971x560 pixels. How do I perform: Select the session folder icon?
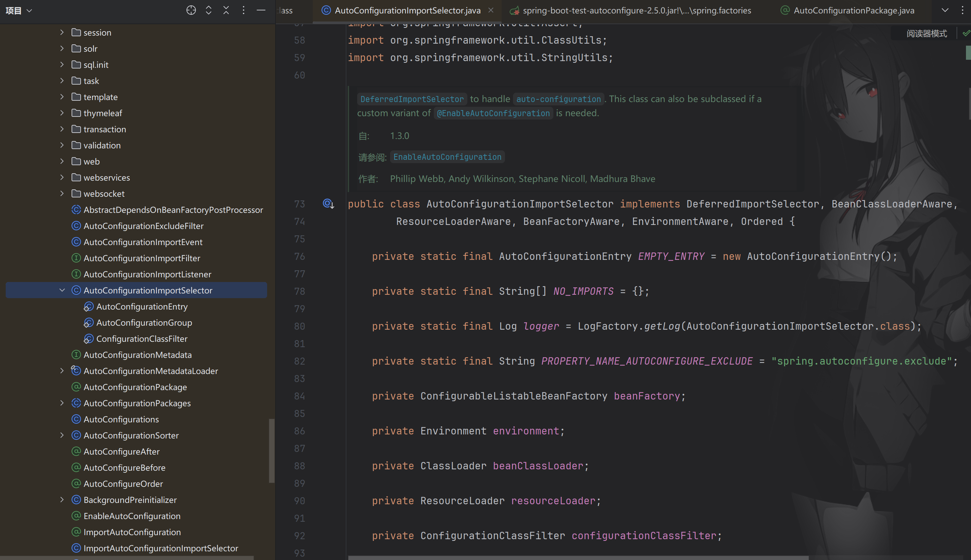coord(76,32)
